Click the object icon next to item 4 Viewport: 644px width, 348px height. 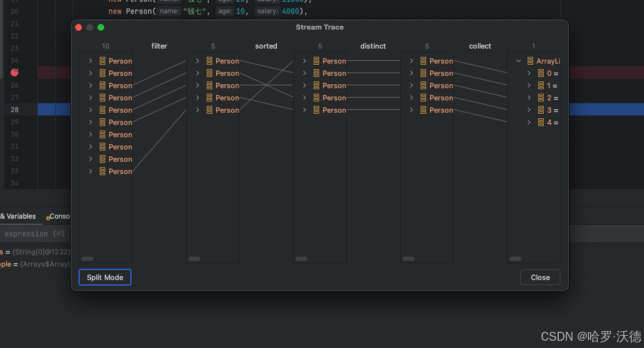click(541, 122)
